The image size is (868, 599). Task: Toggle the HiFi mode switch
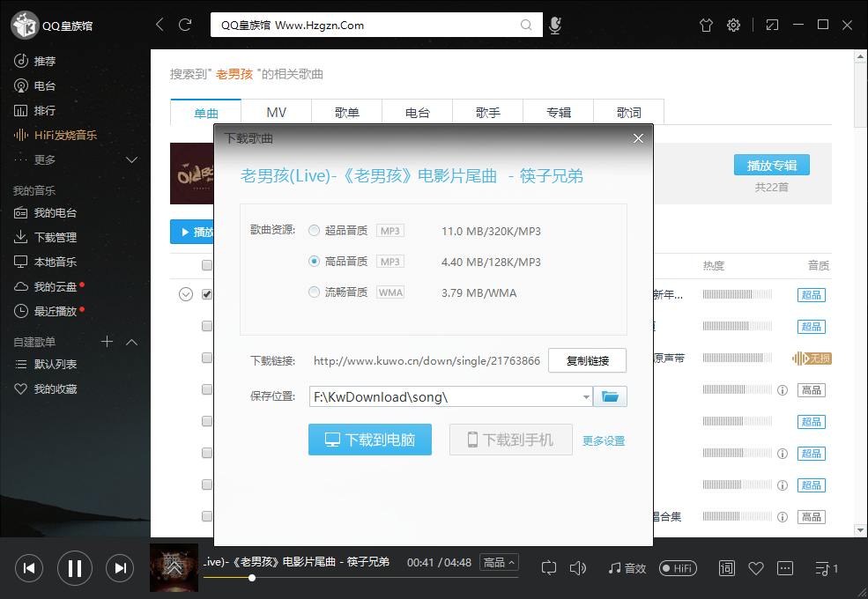(678, 568)
